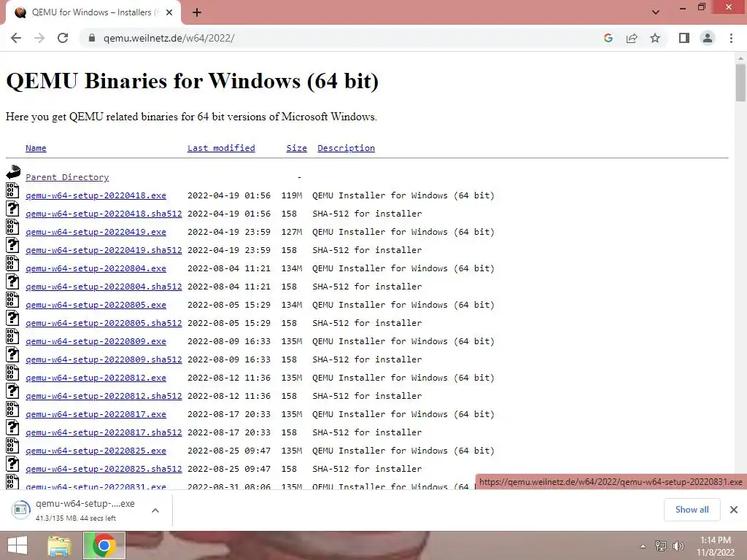Click binary file icon for qemu-w64-setup-20220418.exe
Viewport: 747px width, 560px height.
point(12,191)
